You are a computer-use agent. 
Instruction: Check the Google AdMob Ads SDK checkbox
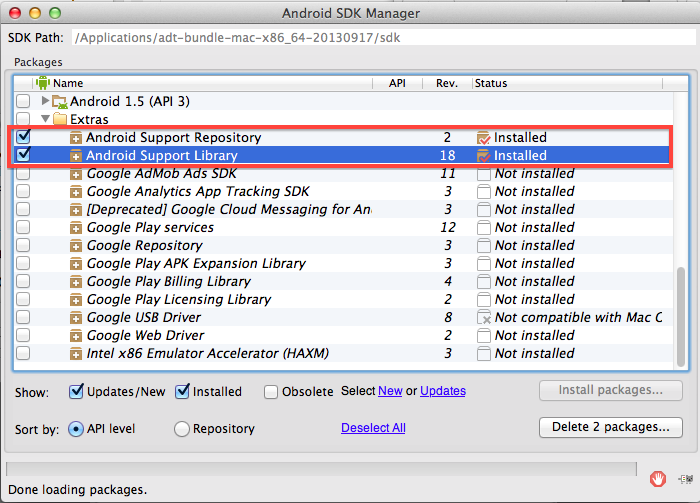point(23,173)
